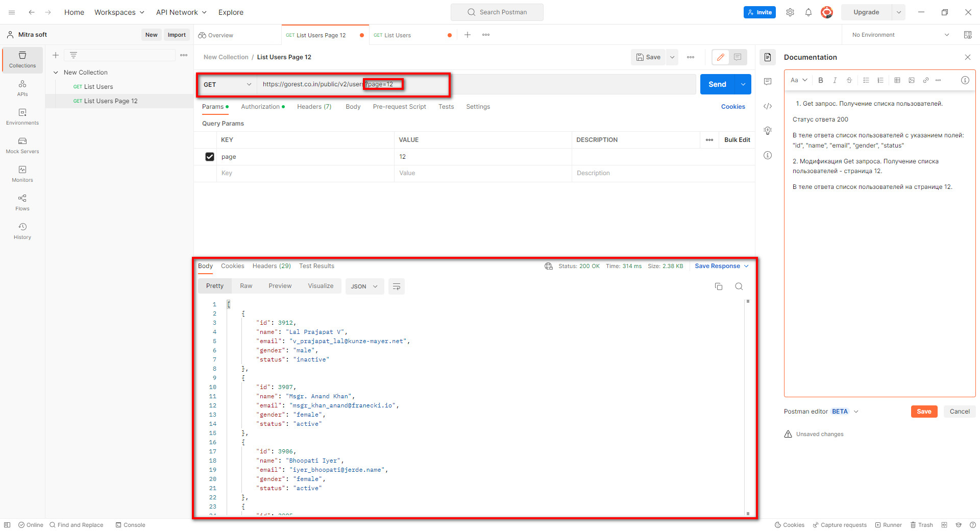
Task: Select Raw response view
Action: pos(246,286)
